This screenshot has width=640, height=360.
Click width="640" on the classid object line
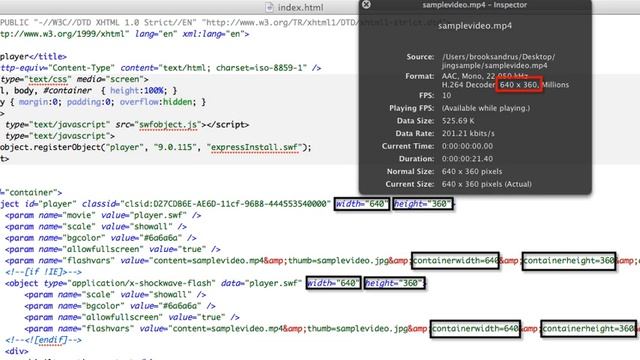[362, 204]
